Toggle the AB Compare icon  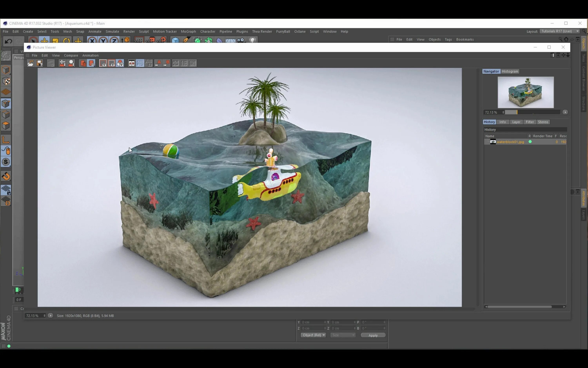pyautogui.click(x=132, y=63)
